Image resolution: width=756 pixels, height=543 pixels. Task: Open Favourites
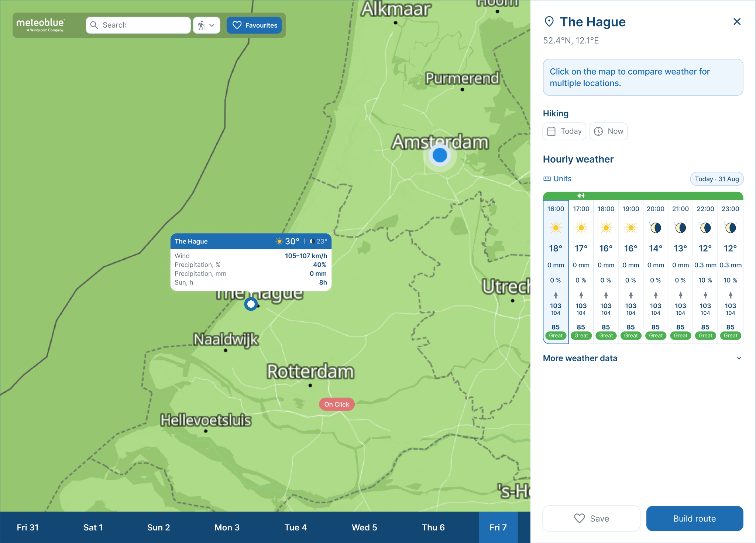click(x=254, y=25)
